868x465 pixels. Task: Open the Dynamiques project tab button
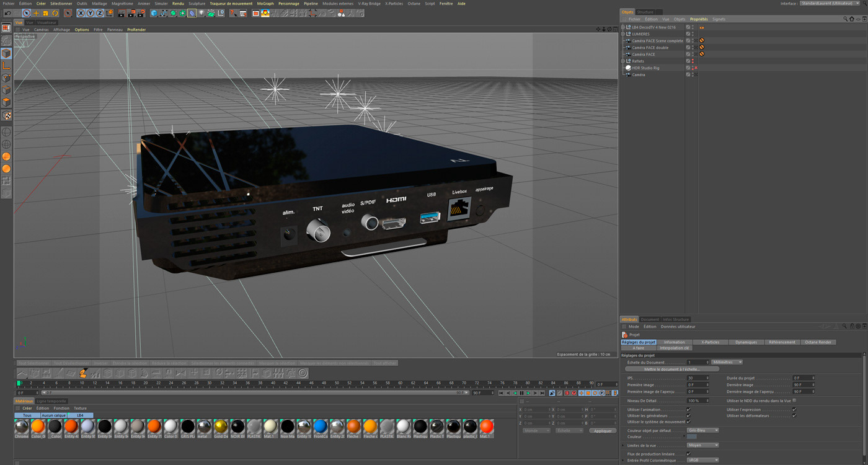pyautogui.click(x=746, y=342)
